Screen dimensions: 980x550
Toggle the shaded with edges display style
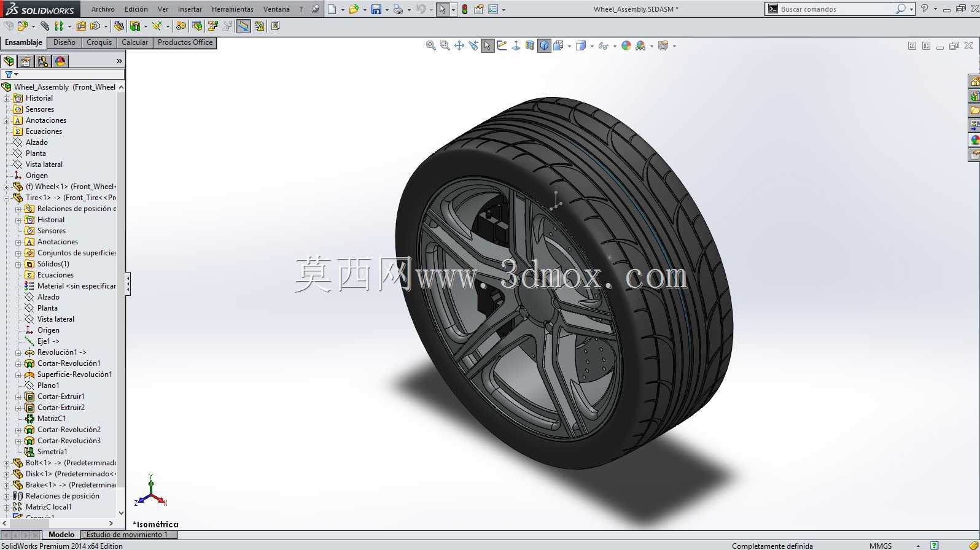tap(544, 45)
